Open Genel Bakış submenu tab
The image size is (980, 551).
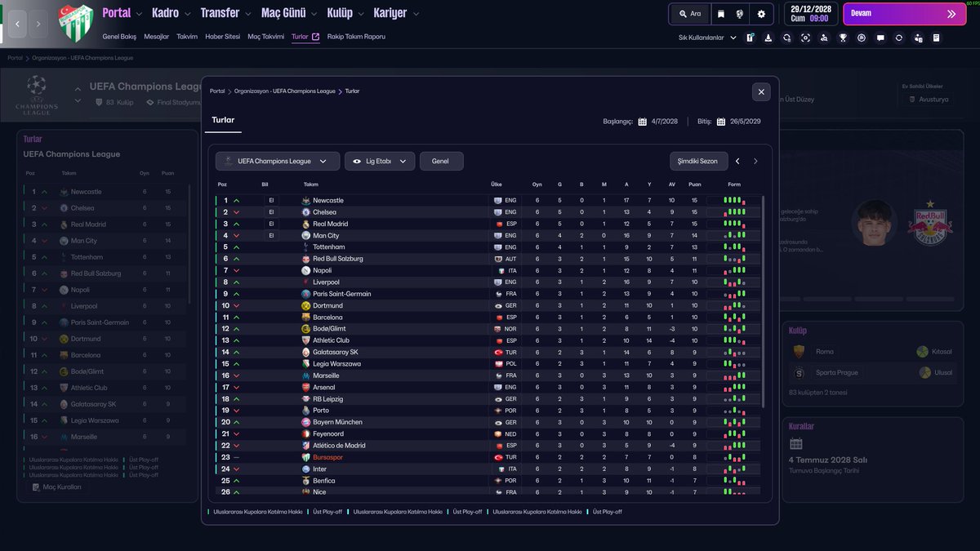[x=119, y=37]
